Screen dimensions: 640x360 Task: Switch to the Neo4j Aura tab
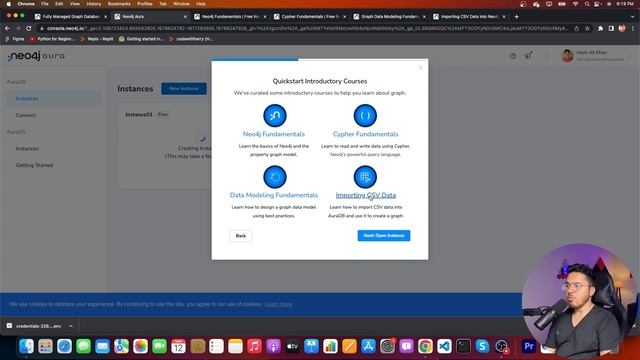(150, 17)
